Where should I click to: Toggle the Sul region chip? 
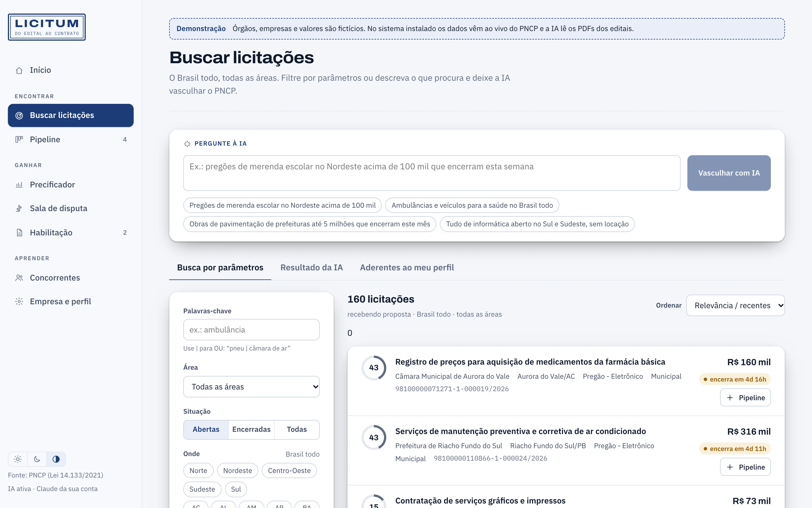(x=236, y=489)
